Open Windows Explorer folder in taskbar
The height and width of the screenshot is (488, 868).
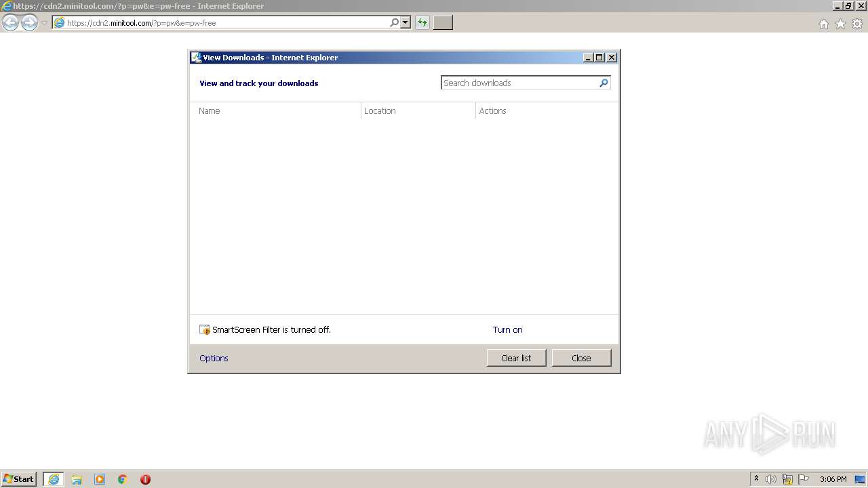point(77,479)
